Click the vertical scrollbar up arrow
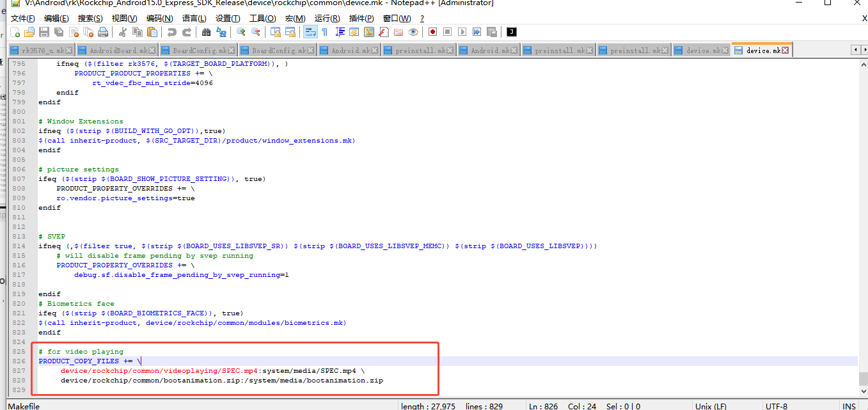This screenshot has height=410, width=868. click(x=863, y=63)
